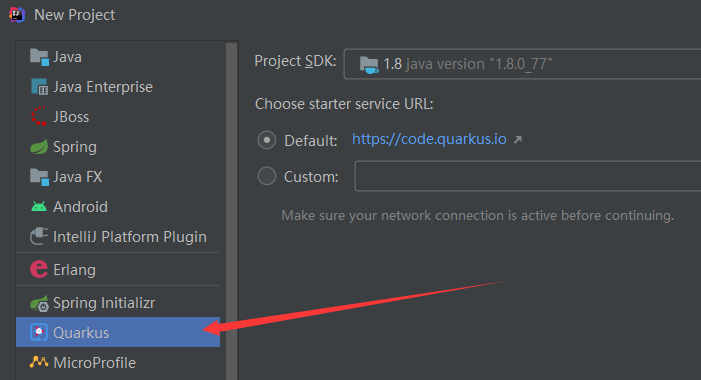This screenshot has width=701, height=380.
Task: Open the code.quarkus.io link
Action: point(429,139)
